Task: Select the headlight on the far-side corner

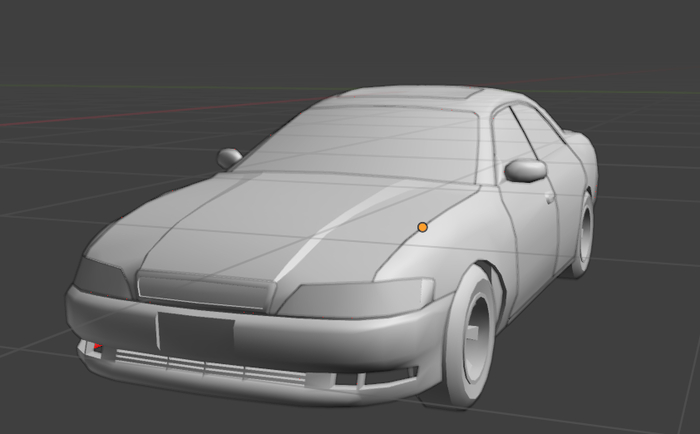Action: [x=102, y=277]
